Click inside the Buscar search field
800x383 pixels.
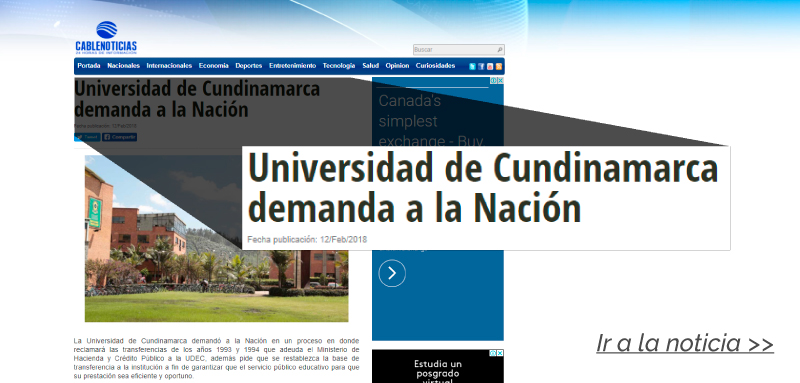(454, 50)
